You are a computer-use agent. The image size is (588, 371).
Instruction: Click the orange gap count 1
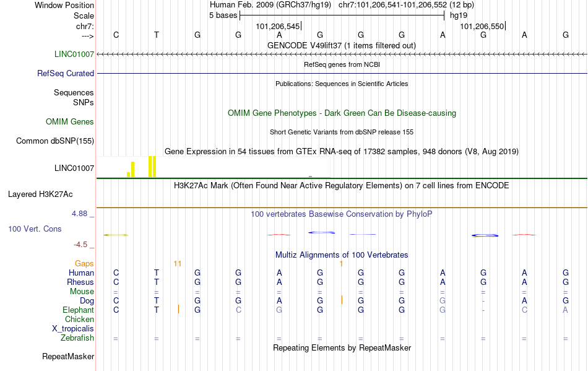pyautogui.click(x=341, y=264)
